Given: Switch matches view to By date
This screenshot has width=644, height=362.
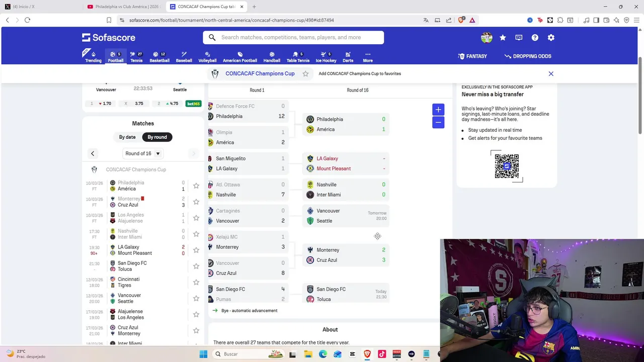Looking at the screenshot, I should point(127,137).
